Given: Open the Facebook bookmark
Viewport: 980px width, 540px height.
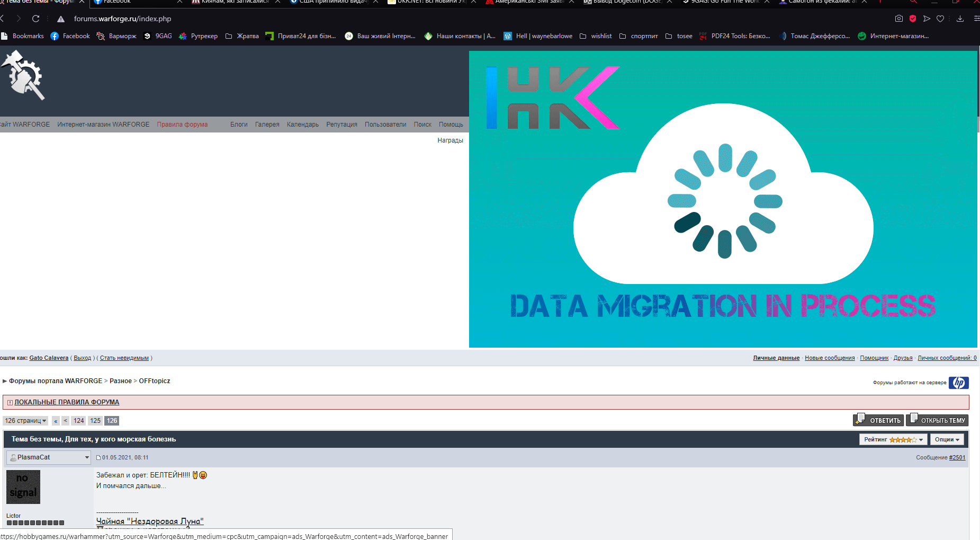Looking at the screenshot, I should [70, 36].
